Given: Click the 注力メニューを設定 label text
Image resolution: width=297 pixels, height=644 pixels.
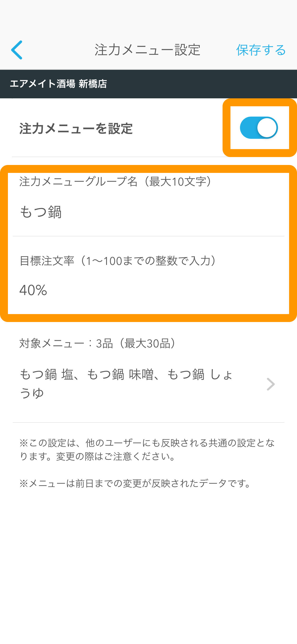Looking at the screenshot, I should pyautogui.click(x=76, y=129).
